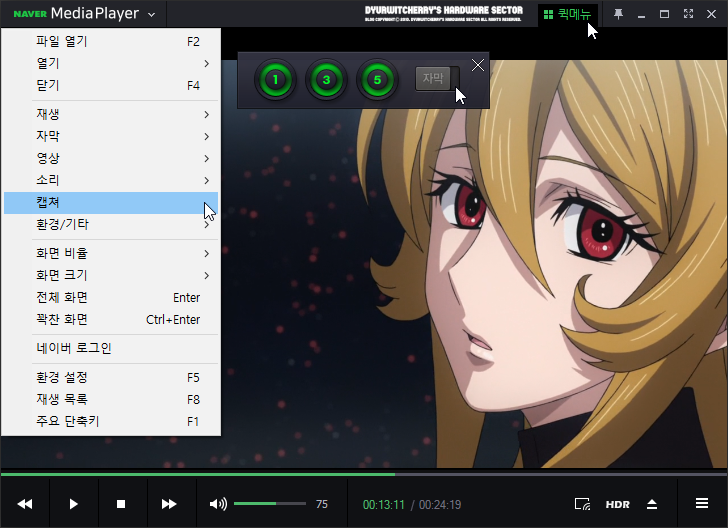The image size is (728, 528).
Task: Close the quick menu panel with X
Action: coord(478,65)
